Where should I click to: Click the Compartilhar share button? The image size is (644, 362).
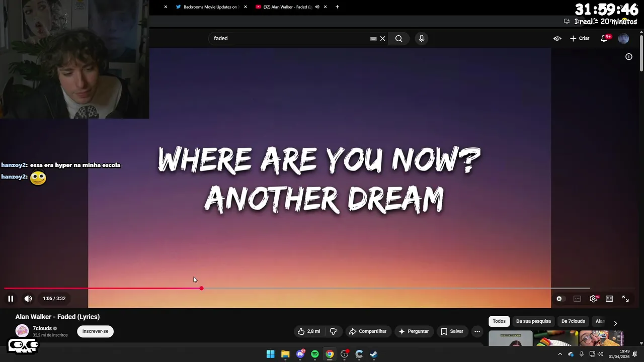[x=368, y=331]
